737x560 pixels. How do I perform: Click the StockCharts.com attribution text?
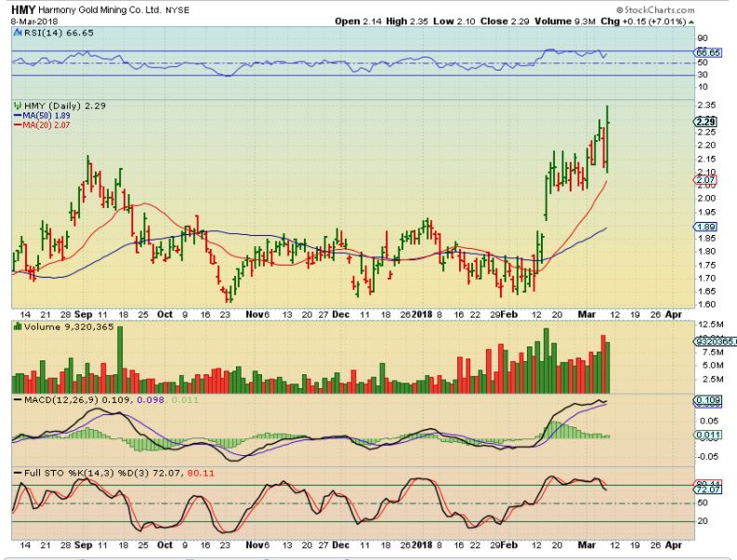click(x=654, y=9)
